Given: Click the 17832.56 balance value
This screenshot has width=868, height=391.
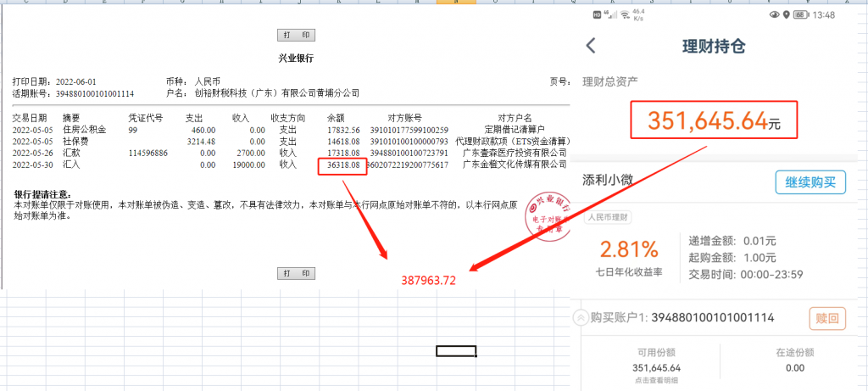Looking at the screenshot, I should 343,130.
